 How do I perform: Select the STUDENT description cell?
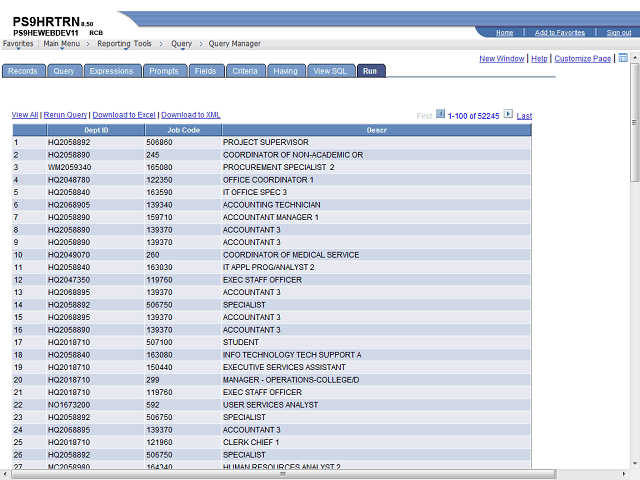(376, 342)
